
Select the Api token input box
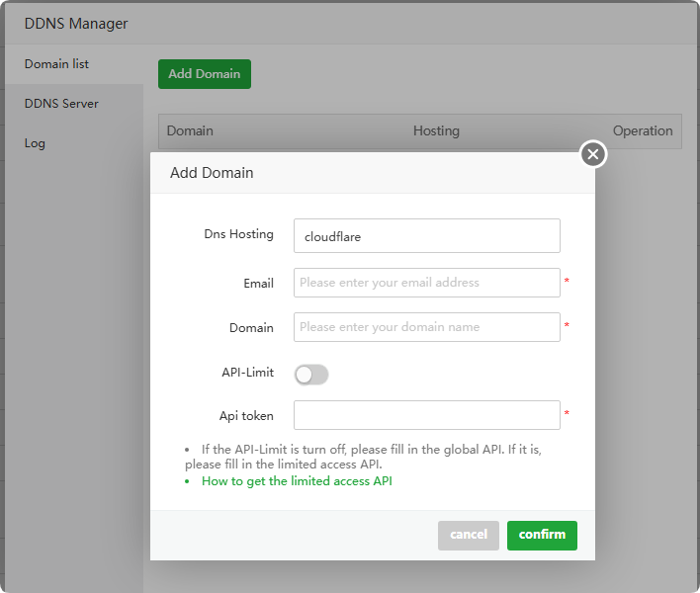(426, 415)
